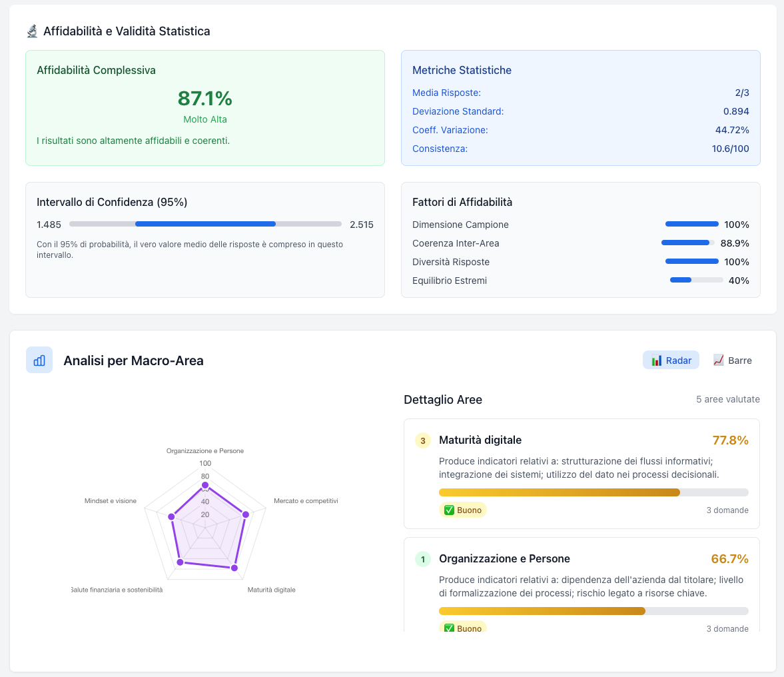This screenshot has height=677, width=784.
Task: Click the radar point at Organizzazione e Persone
Action: click(205, 486)
